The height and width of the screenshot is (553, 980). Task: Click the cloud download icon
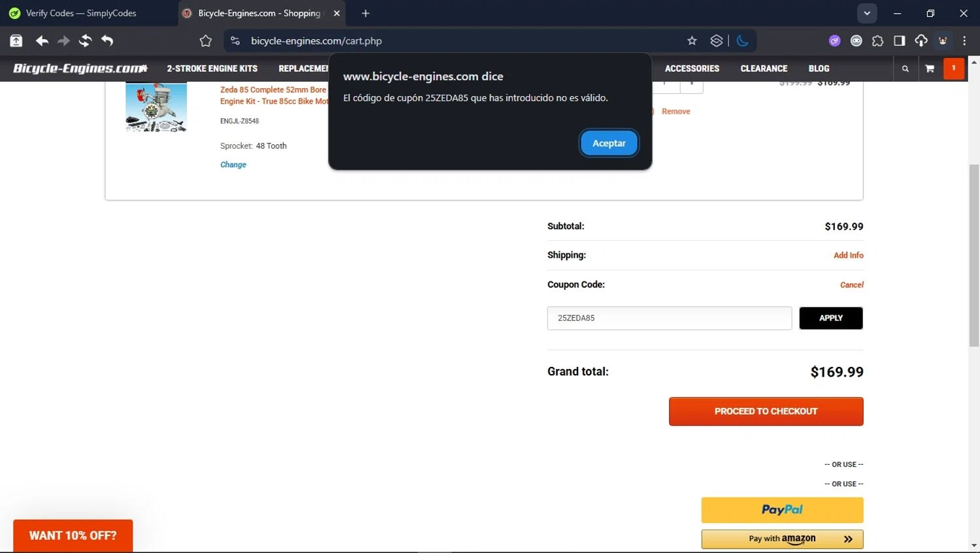(x=921, y=40)
